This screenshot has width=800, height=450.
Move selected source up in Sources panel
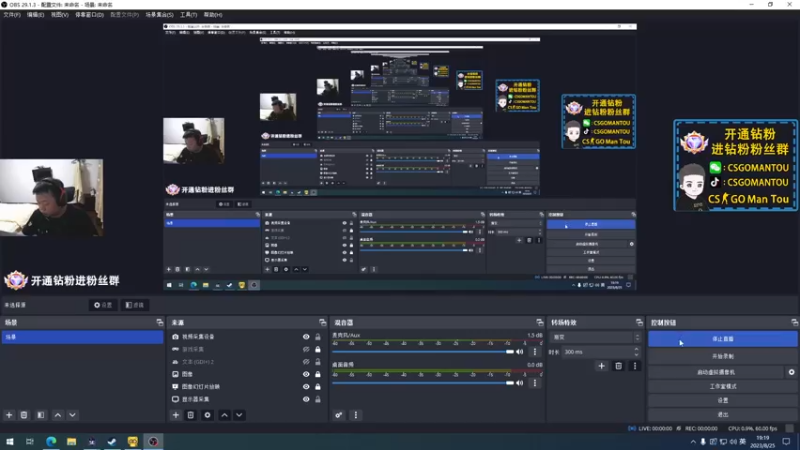(224, 415)
